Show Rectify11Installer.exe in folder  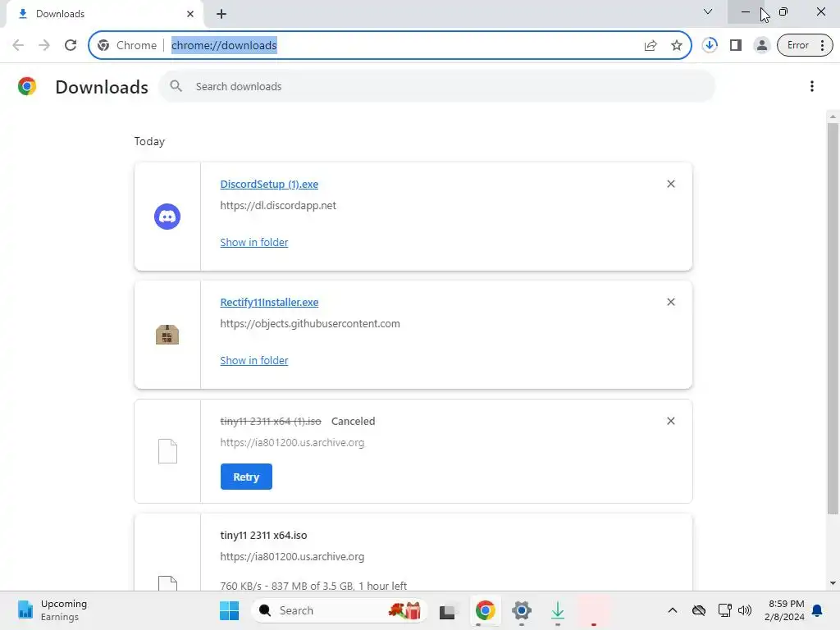click(254, 361)
